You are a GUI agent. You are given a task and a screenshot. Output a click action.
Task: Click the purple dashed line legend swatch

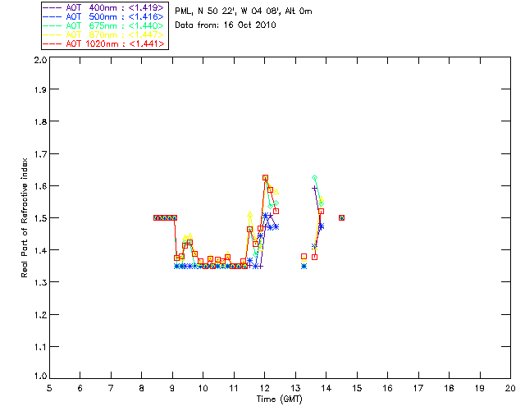tap(52, 7)
